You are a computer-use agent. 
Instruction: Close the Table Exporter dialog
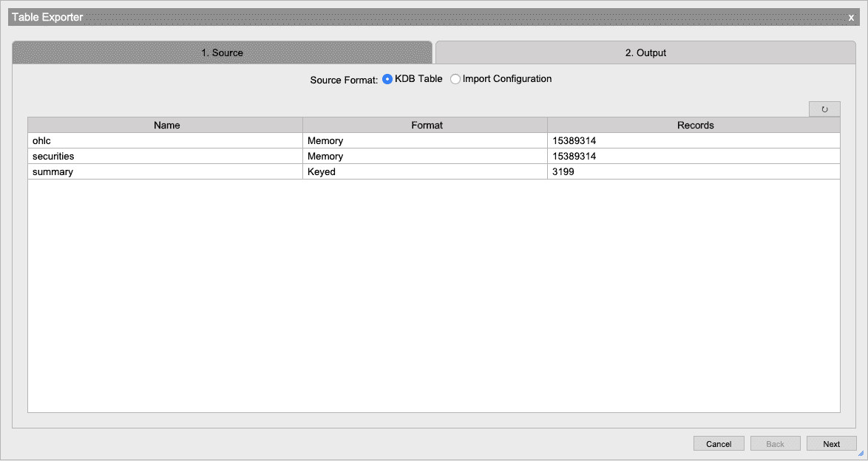tap(852, 18)
